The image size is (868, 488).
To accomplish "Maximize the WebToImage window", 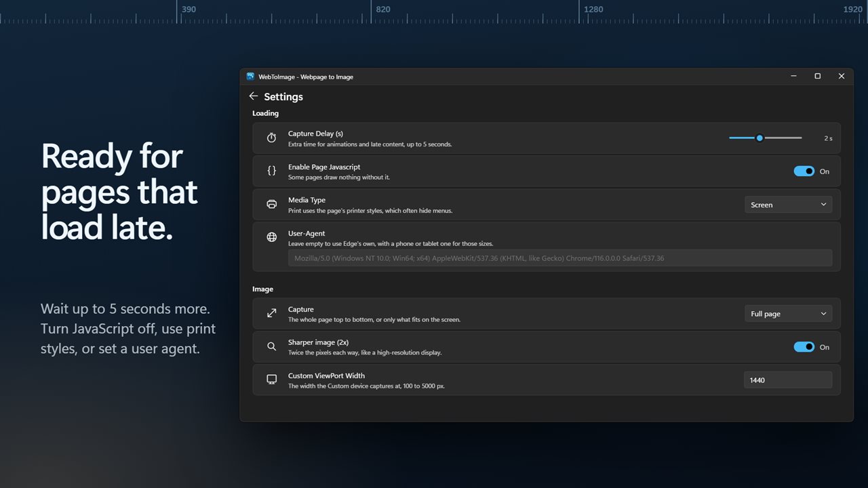I will pyautogui.click(x=817, y=77).
